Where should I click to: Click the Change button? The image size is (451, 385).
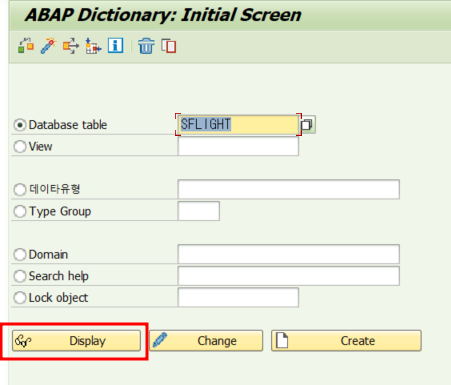206,341
